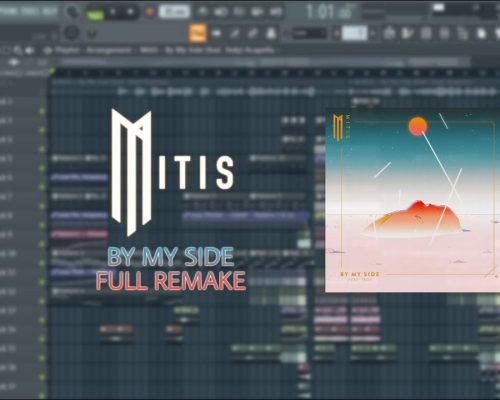Click the plus button left of pattern selector
This screenshot has height=400, width=500.
click(x=336, y=34)
